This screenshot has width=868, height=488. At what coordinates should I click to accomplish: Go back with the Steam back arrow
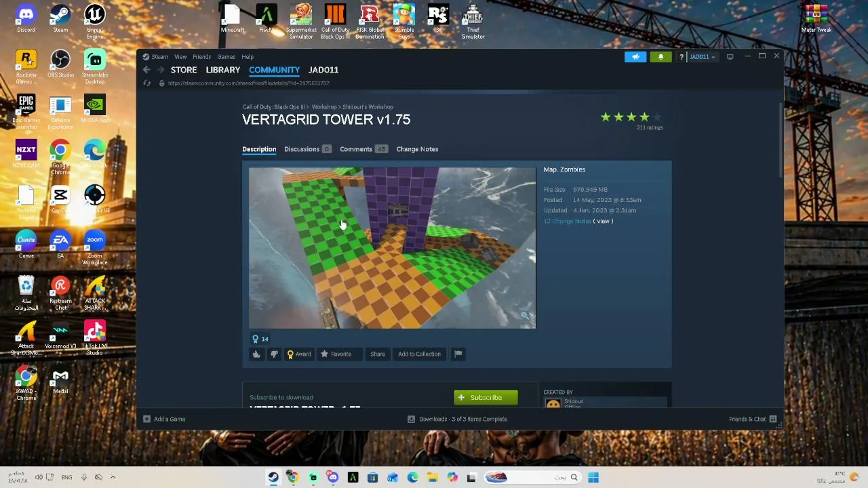click(146, 70)
